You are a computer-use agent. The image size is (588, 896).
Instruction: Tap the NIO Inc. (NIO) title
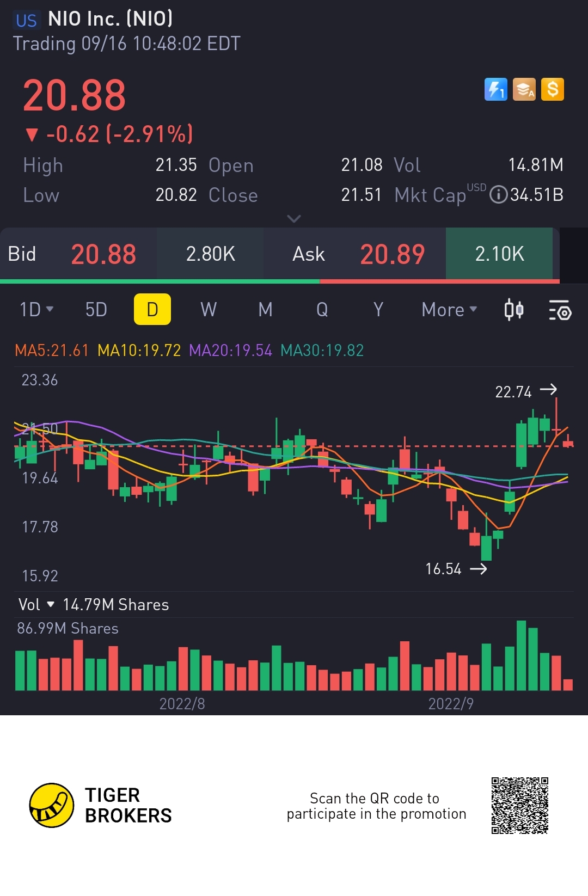[111, 19]
